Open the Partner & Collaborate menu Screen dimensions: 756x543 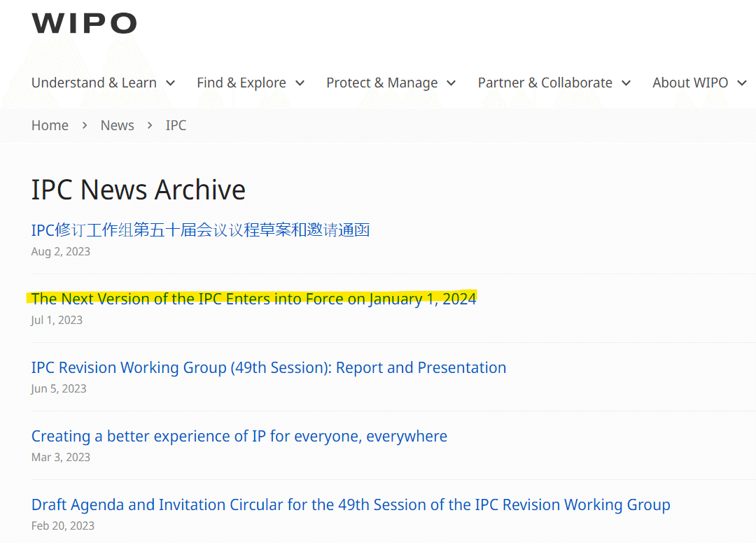coord(545,83)
